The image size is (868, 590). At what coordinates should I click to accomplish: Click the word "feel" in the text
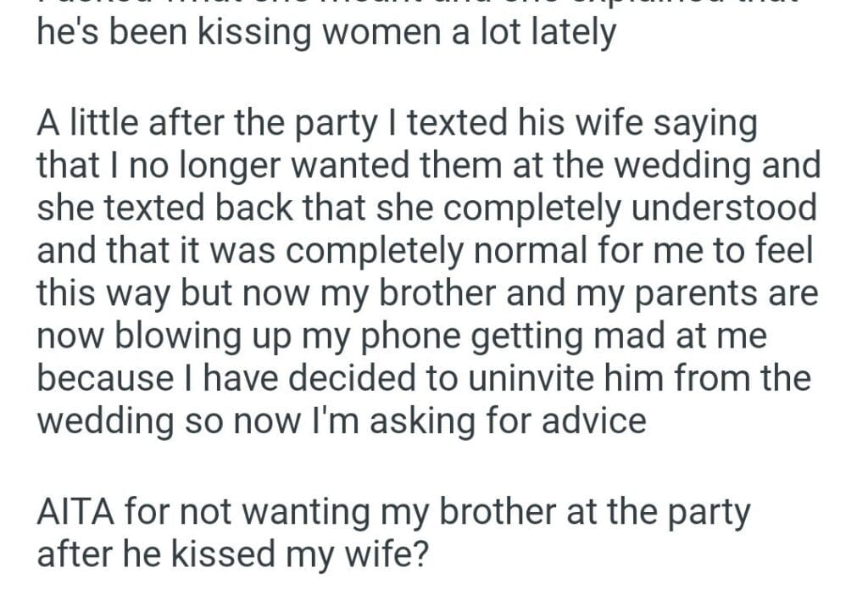776,251
